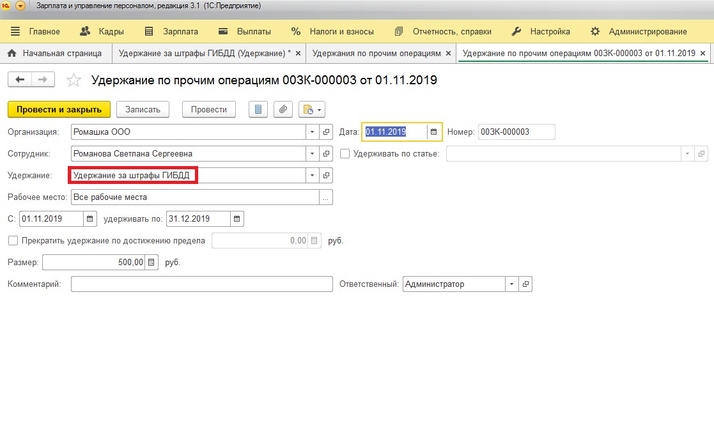The width and height of the screenshot is (714, 421).
Task: Expand the Удержание dropdown list
Action: tap(312, 175)
